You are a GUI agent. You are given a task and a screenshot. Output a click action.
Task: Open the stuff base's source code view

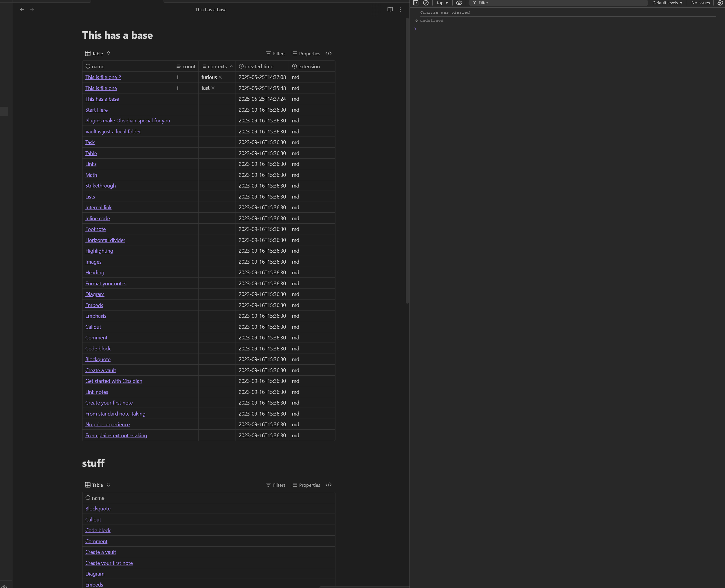328,485
